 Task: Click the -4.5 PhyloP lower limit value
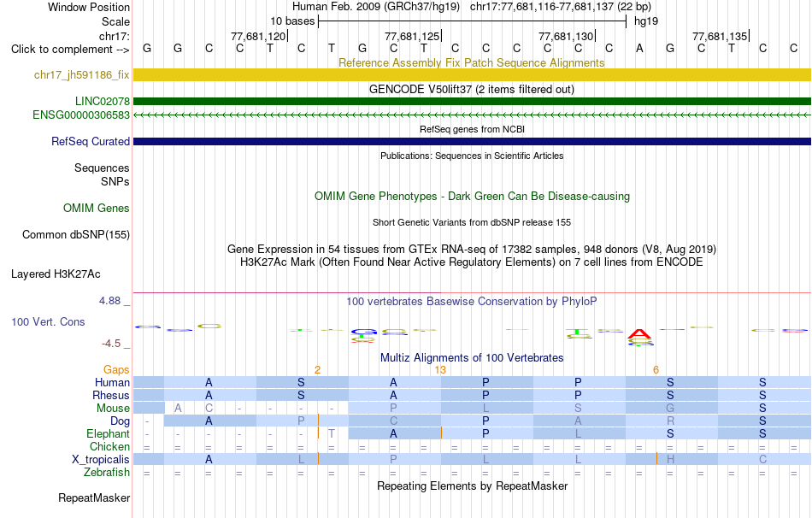click(111, 344)
